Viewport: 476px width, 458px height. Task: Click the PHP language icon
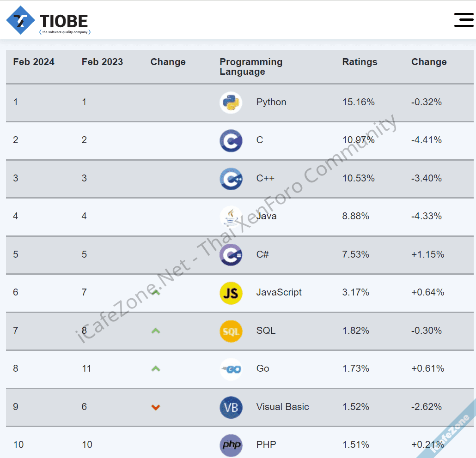tap(231, 445)
